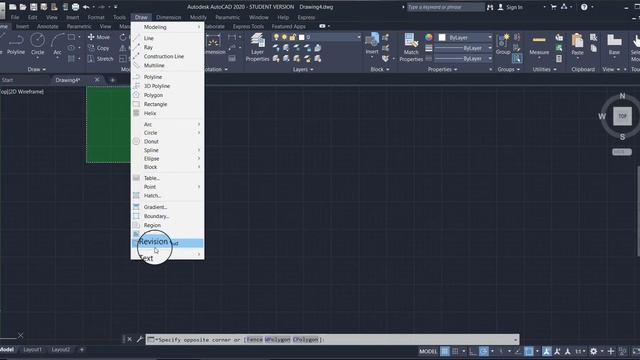The image size is (640, 360).
Task: Click the Stretch tool in Modify panel
Action: pyautogui.click(x=100, y=59)
